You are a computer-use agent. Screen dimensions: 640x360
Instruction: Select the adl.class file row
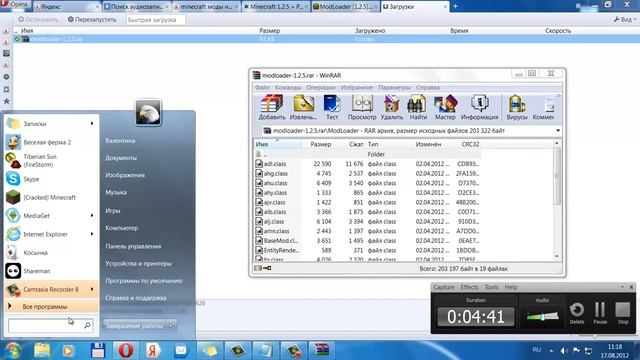(367, 164)
